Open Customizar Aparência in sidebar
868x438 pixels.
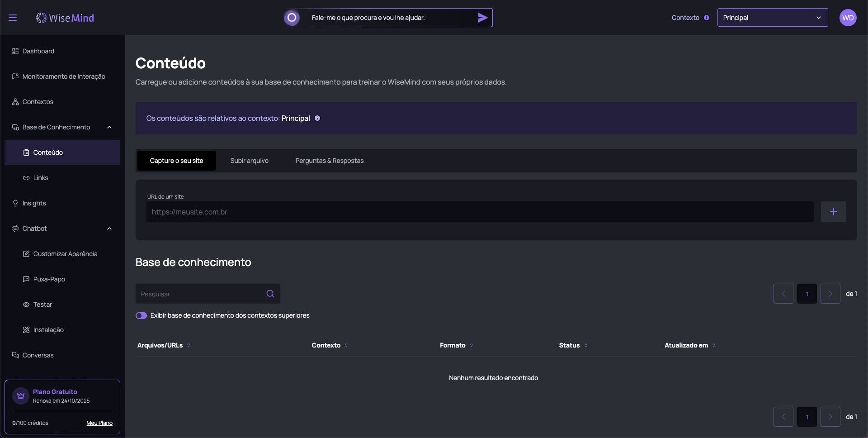pyautogui.click(x=65, y=254)
